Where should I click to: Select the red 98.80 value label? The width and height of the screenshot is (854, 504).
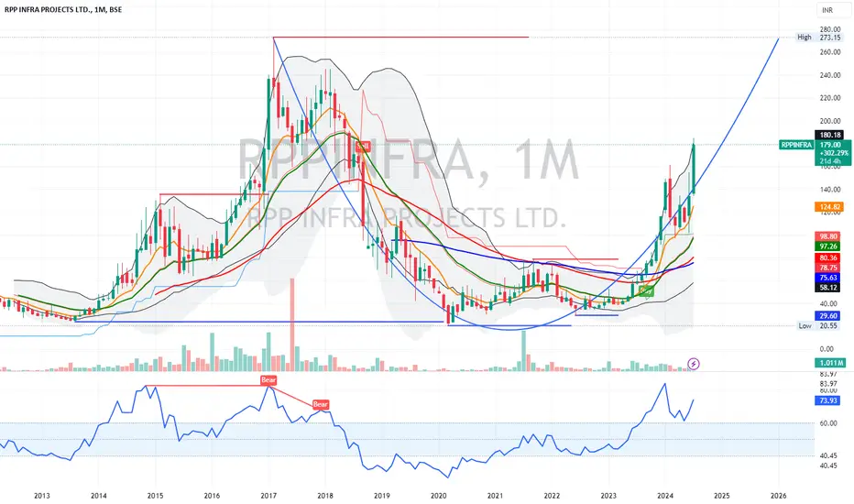tap(827, 236)
